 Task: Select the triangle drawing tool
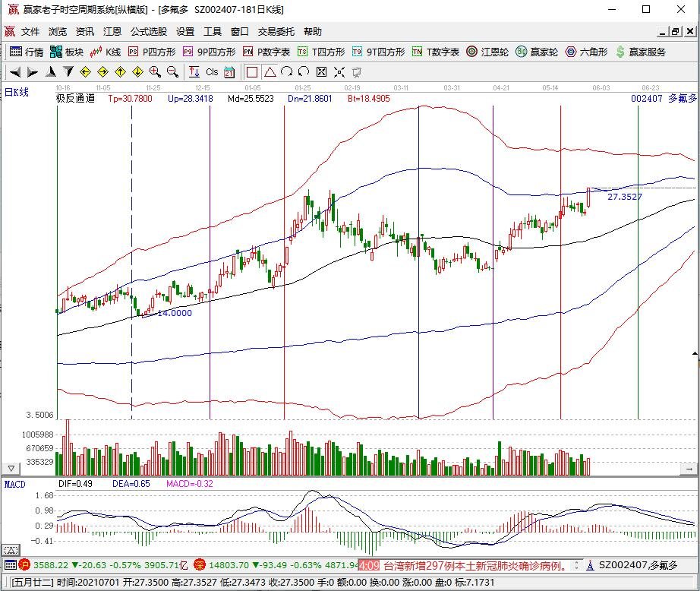[270, 72]
